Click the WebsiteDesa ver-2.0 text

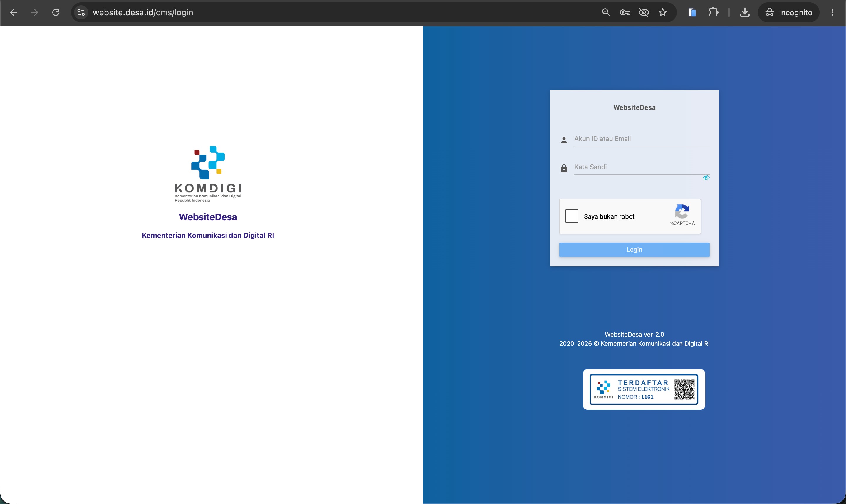[x=634, y=335]
